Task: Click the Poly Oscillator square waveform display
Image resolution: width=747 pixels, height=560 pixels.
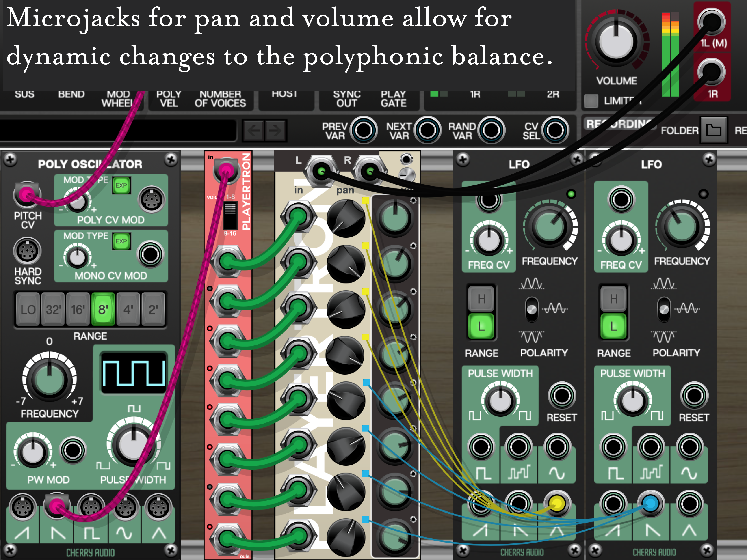Action: point(133,373)
